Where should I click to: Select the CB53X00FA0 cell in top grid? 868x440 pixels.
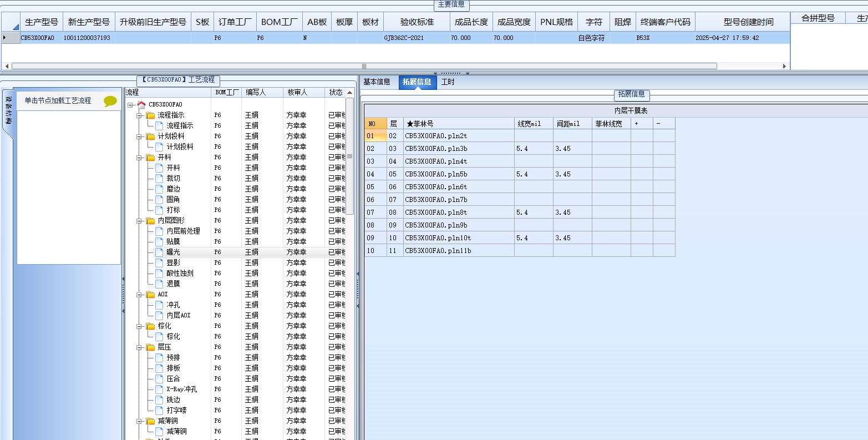click(42, 38)
